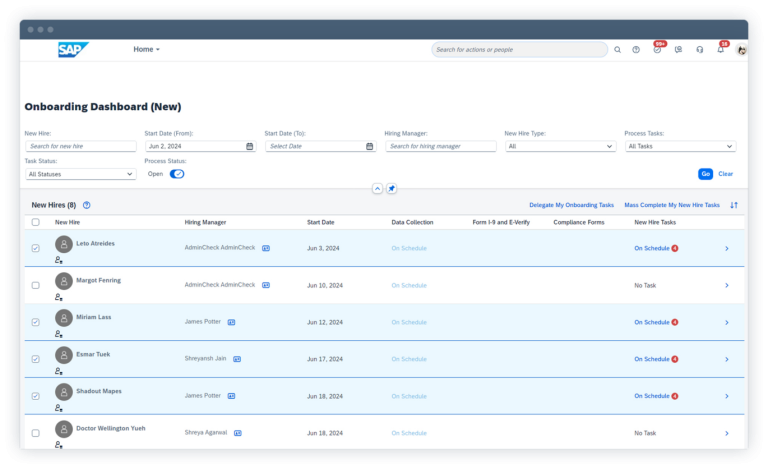The image size is (768, 469).
Task: Click the Start Date column header
Action: tap(321, 222)
